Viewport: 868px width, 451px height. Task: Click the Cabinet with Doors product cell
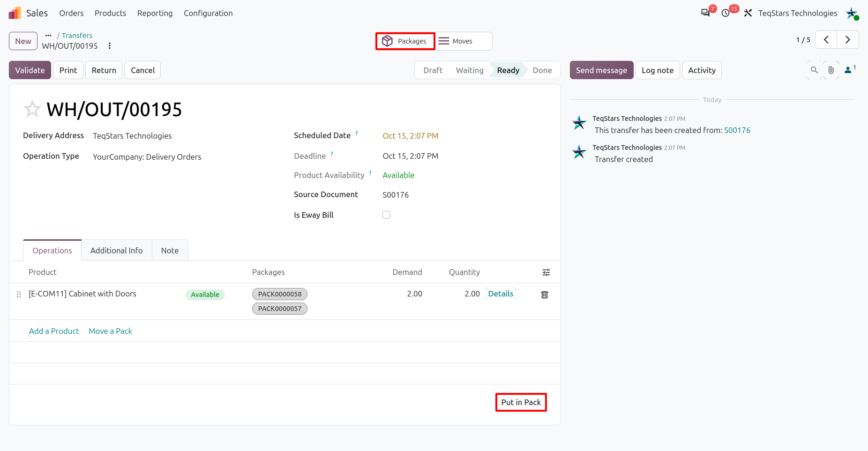82,294
